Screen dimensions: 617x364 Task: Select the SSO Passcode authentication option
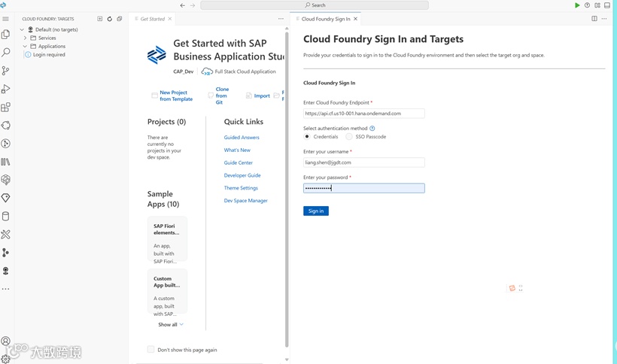[x=349, y=137]
